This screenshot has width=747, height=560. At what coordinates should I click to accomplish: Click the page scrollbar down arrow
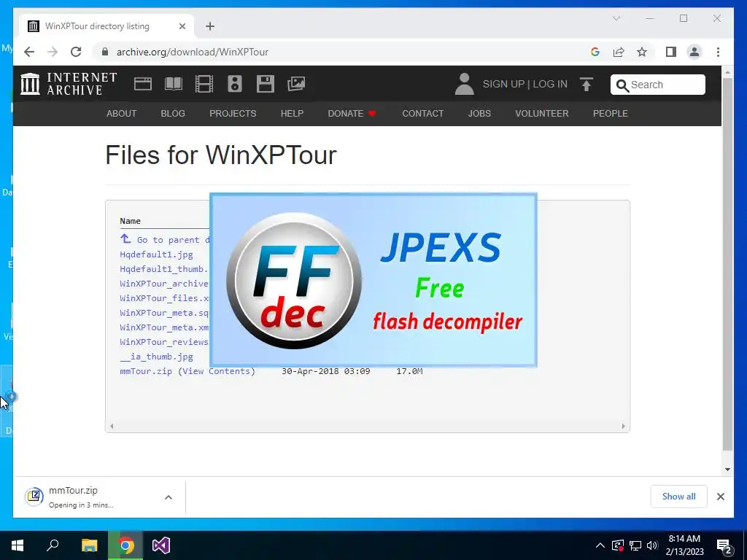727,469
